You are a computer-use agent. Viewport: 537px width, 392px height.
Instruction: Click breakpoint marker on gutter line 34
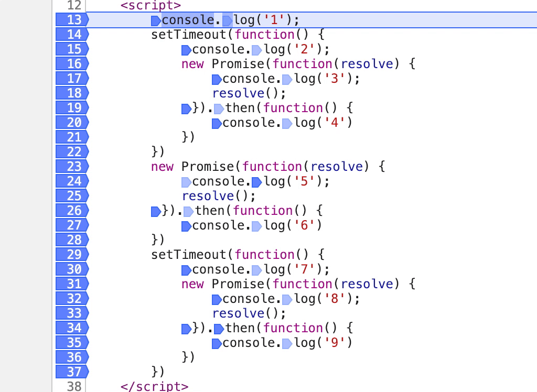[72, 328]
